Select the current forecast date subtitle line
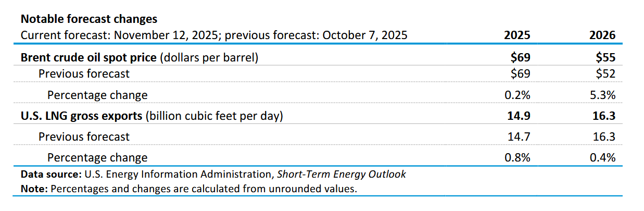Viewport: 644px width, 211px height. (x=213, y=35)
